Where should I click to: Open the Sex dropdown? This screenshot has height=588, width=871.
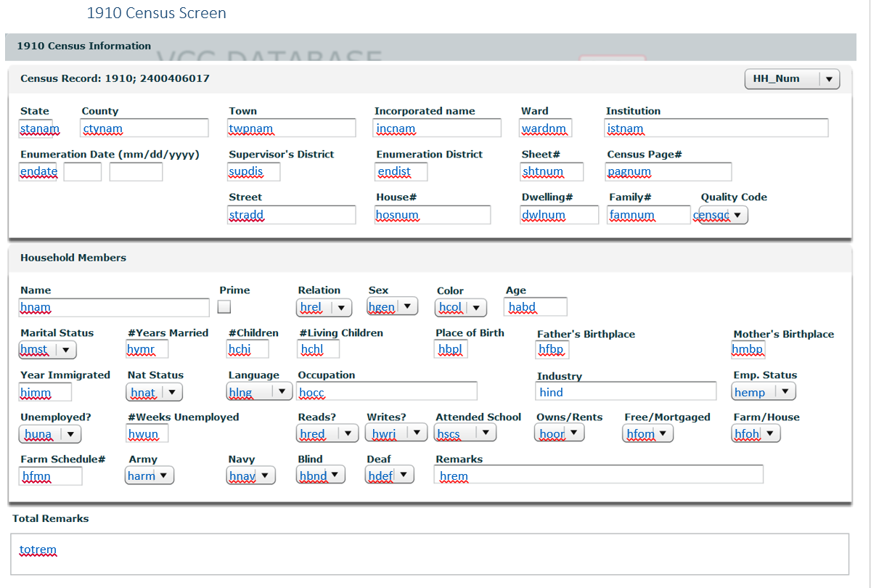[393, 307]
